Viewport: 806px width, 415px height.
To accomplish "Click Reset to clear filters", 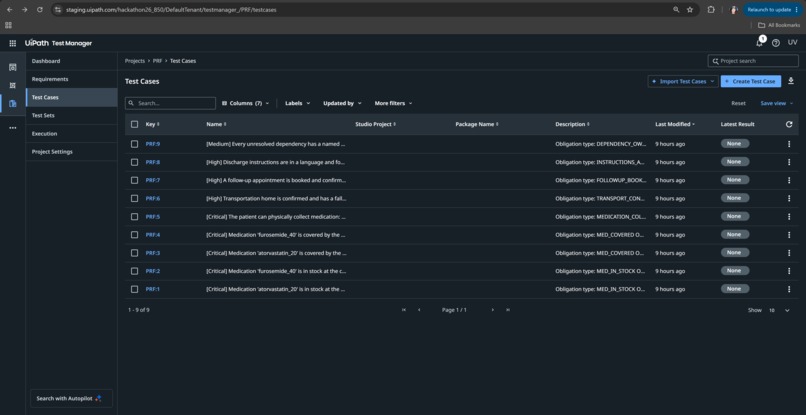I will click(738, 103).
